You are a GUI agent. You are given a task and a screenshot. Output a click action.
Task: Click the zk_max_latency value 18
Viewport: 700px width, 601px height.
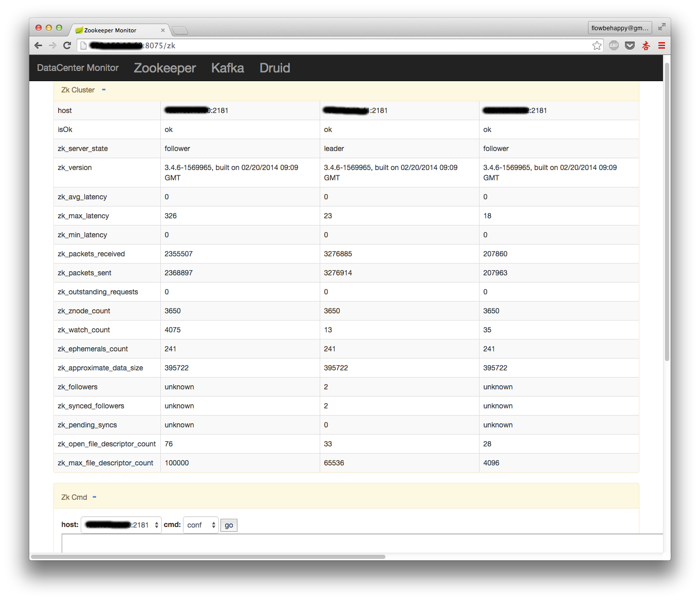coord(487,216)
